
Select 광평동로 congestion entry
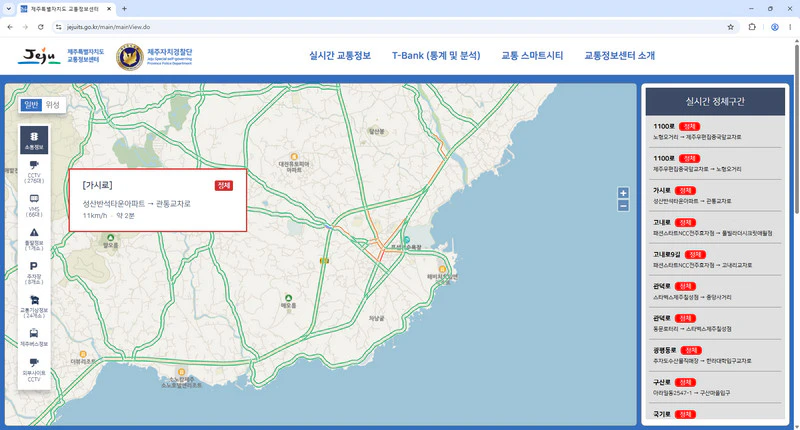point(715,356)
